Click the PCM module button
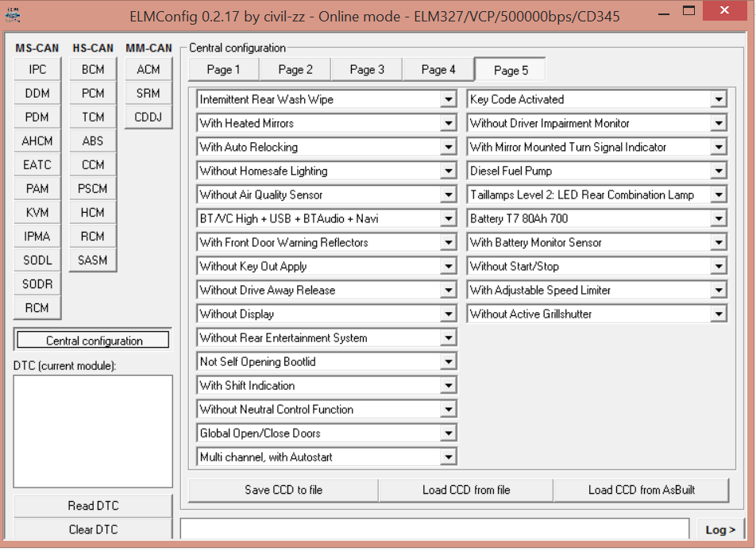This screenshot has height=555, width=756. tap(93, 94)
